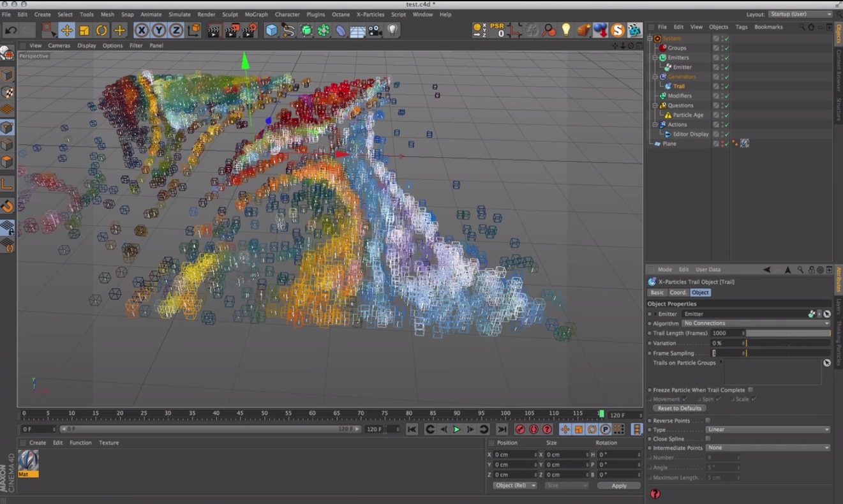The width and height of the screenshot is (843, 504).
Task: Open the floor environment icon
Action: (357, 30)
